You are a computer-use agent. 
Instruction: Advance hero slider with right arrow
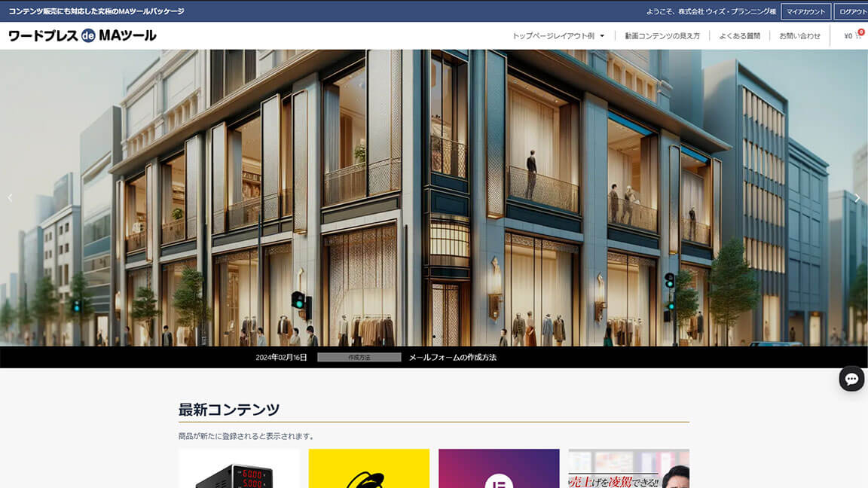click(857, 197)
